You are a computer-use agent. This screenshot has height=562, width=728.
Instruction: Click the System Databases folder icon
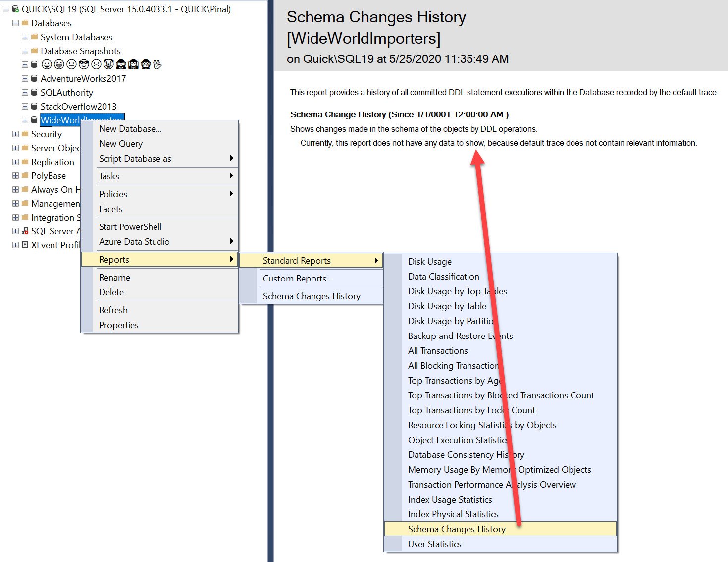click(x=34, y=37)
